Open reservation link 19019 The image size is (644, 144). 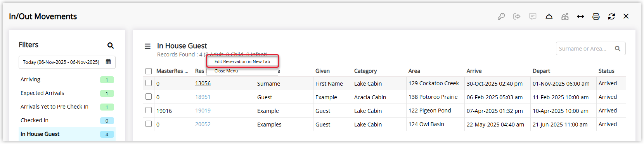(x=203, y=111)
